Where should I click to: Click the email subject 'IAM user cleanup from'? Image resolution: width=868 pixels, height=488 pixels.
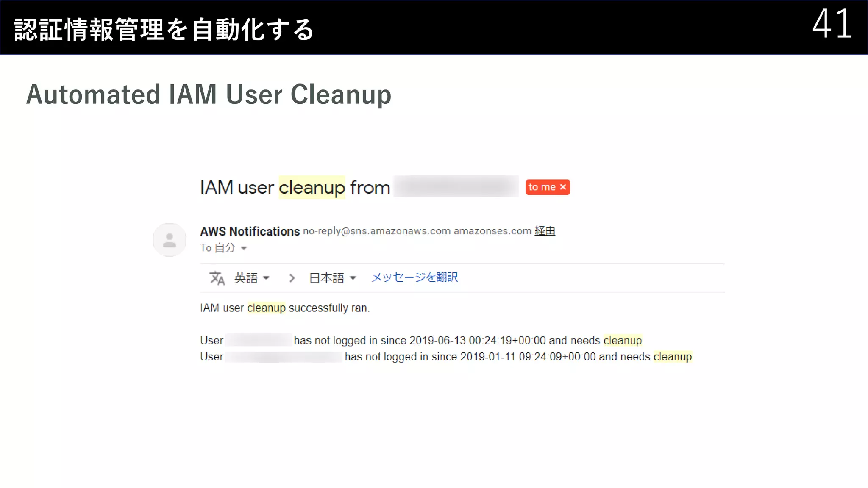click(x=295, y=187)
